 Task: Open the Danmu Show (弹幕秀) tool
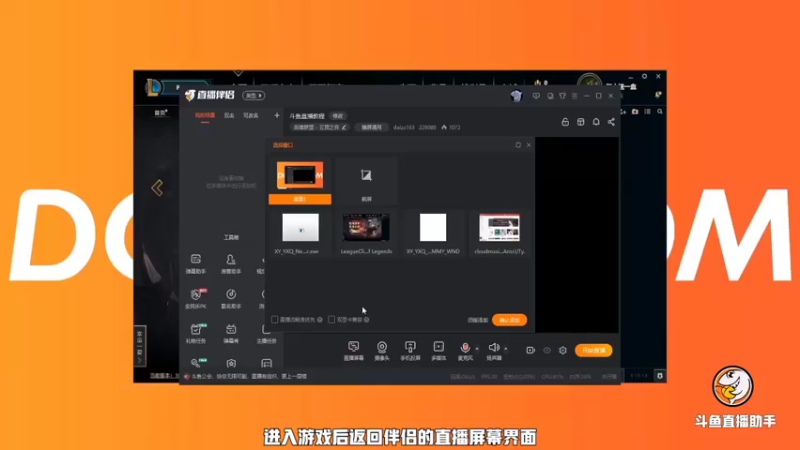click(x=231, y=333)
